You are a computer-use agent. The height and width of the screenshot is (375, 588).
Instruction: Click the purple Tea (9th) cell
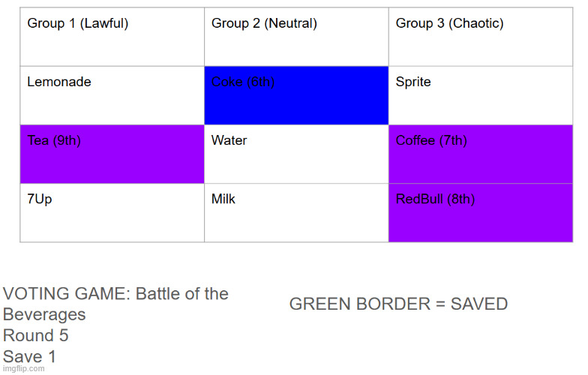[x=112, y=154]
